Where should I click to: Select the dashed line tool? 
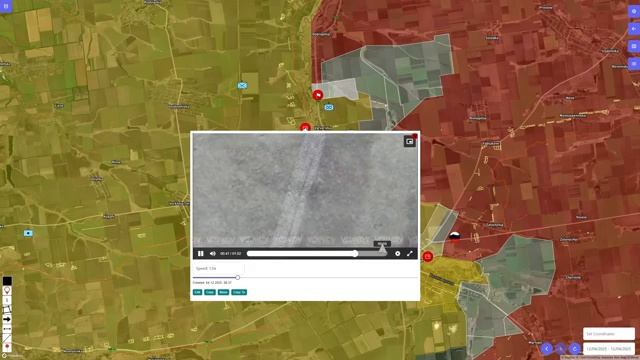point(7,329)
